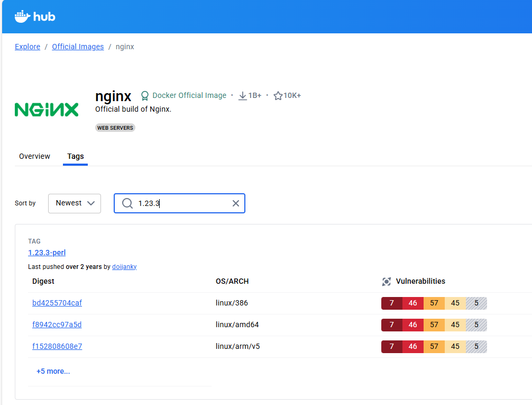The width and height of the screenshot is (532, 405).
Task: Click the critical count 7 for linux/386
Action: pyautogui.click(x=392, y=303)
